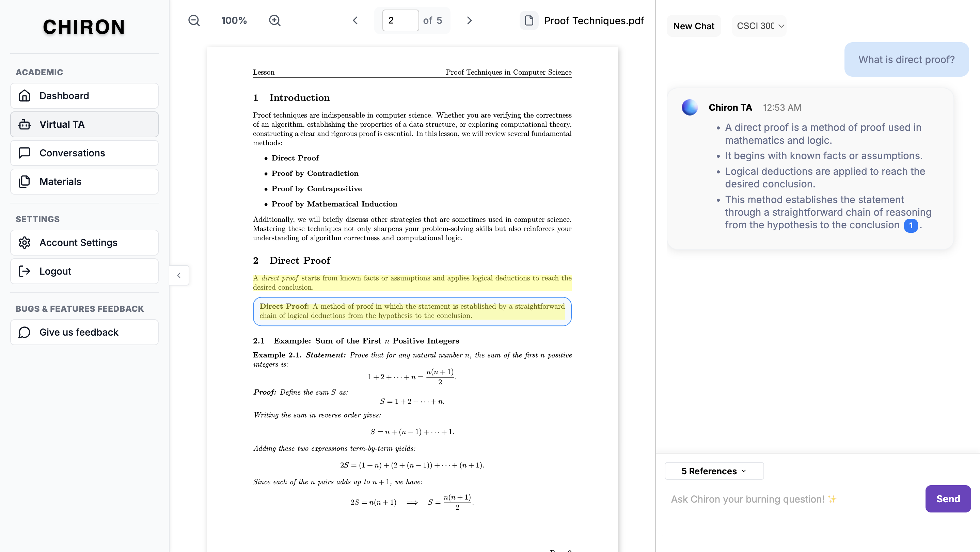Click the Account Settings gear icon
The width and height of the screenshot is (980, 552).
25,243
